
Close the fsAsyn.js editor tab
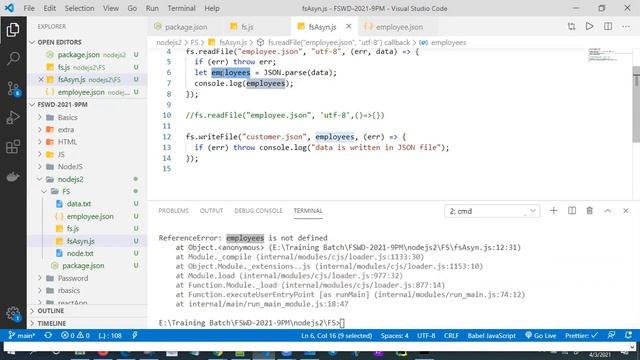tap(349, 27)
